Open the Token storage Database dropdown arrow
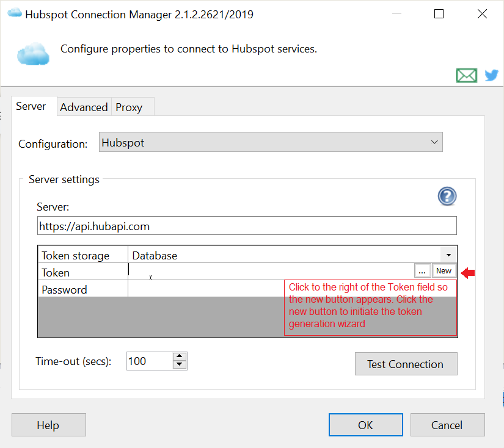The height and width of the screenshot is (448, 504). click(x=448, y=255)
